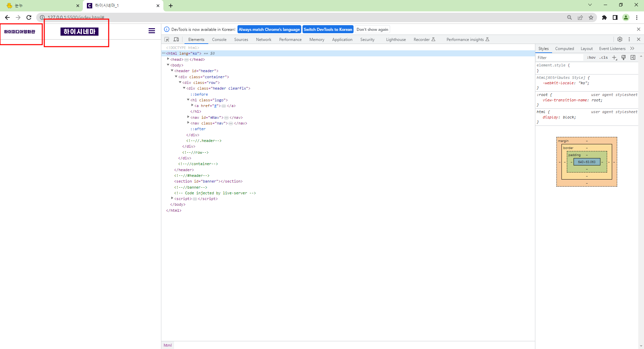
Task: Click Always match Chrome's language
Action: (269, 30)
